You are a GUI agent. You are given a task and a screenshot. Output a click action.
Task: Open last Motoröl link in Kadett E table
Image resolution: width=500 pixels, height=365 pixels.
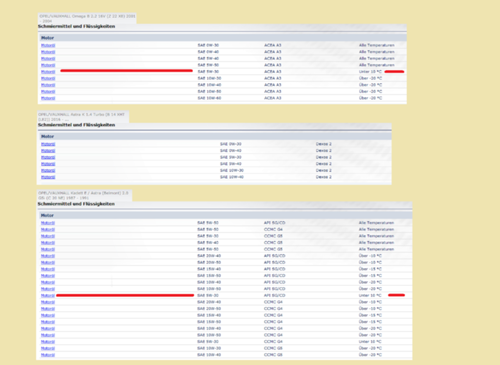48,355
